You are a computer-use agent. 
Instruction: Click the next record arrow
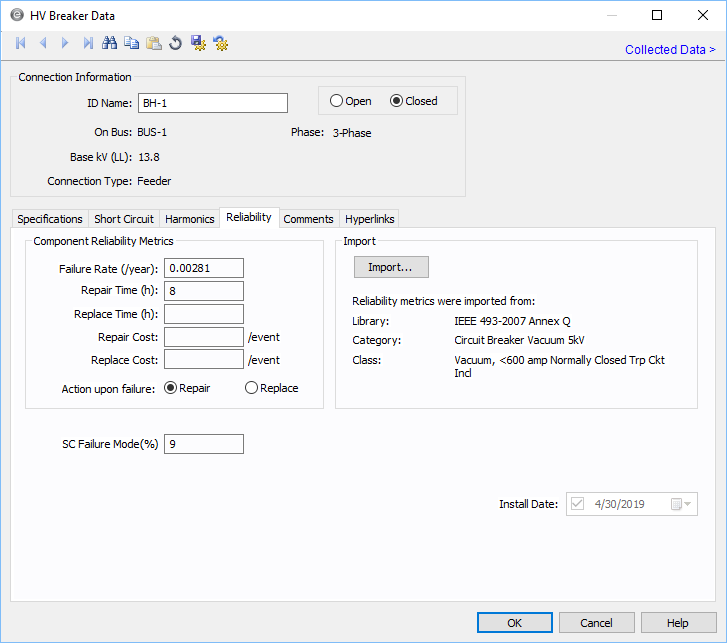click(x=65, y=43)
